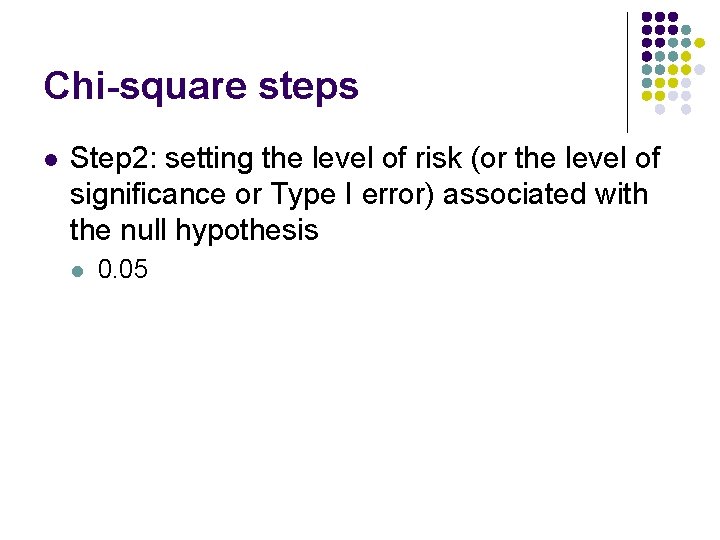The height and width of the screenshot is (540, 720).
Task: Click the leftmost lavender dot in bottom row
Action: [x=660, y=109]
